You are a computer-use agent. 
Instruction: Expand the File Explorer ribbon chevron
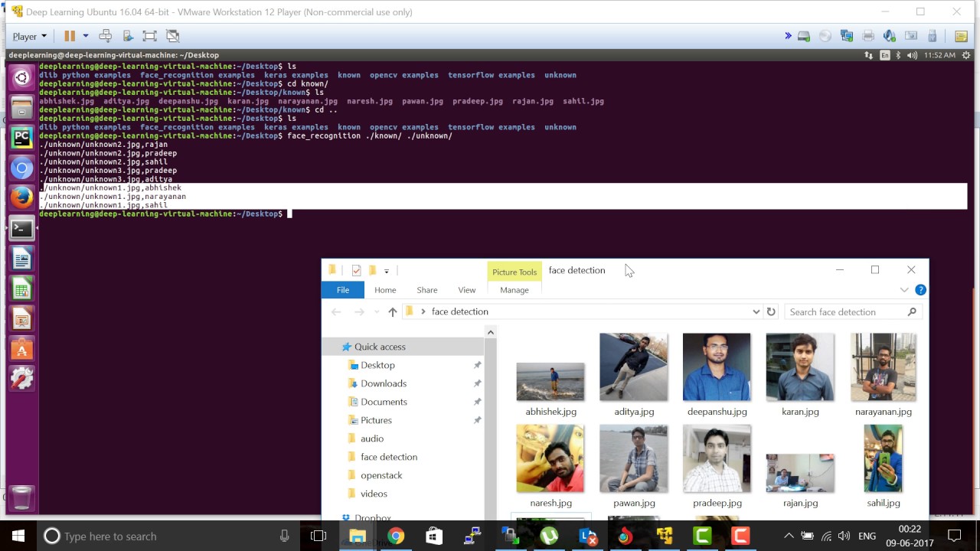pyautogui.click(x=904, y=290)
